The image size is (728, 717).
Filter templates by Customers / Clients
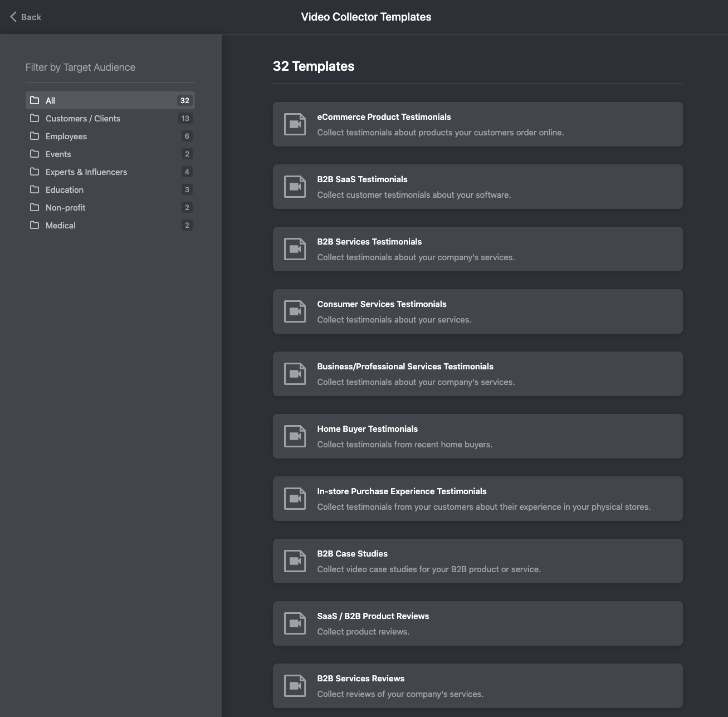point(110,118)
